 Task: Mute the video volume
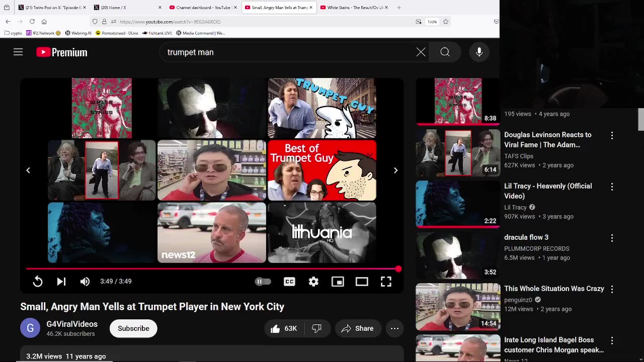(x=85, y=282)
